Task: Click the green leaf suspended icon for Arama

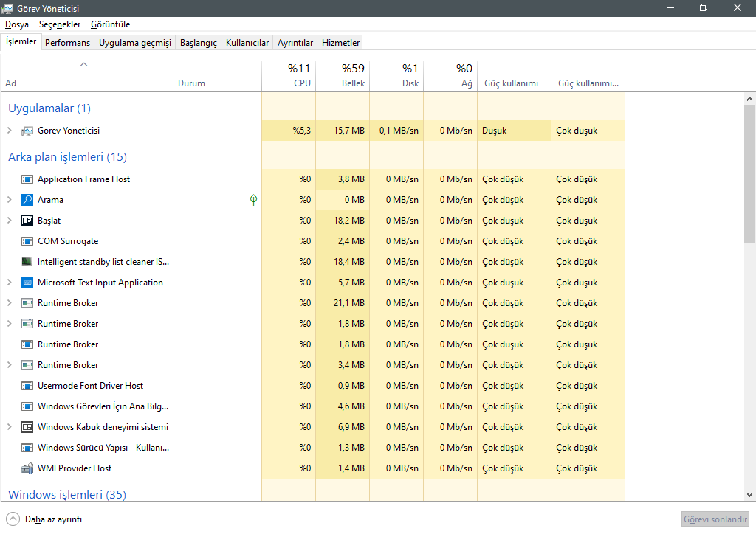Action: [x=253, y=200]
